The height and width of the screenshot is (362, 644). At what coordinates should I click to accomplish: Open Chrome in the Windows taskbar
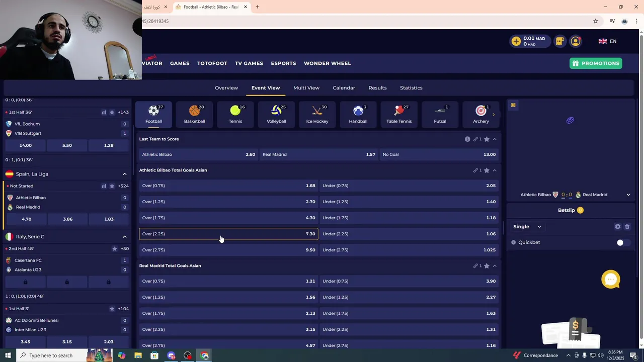[x=204, y=355]
